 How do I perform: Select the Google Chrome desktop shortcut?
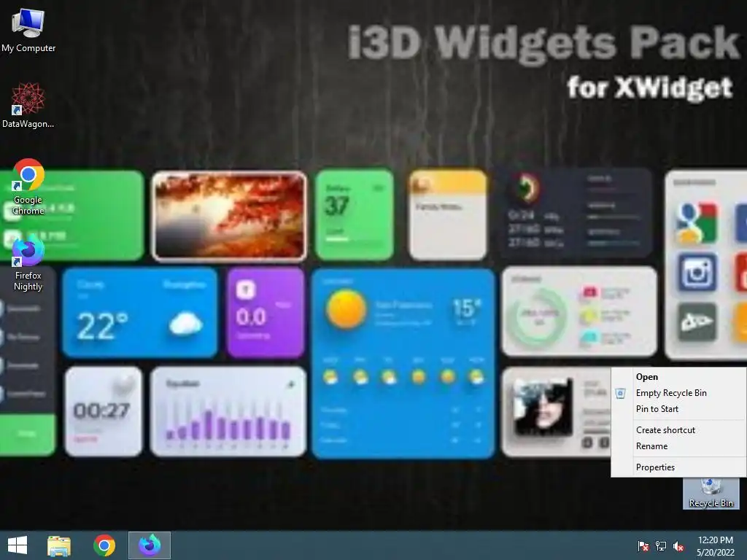pyautogui.click(x=28, y=187)
